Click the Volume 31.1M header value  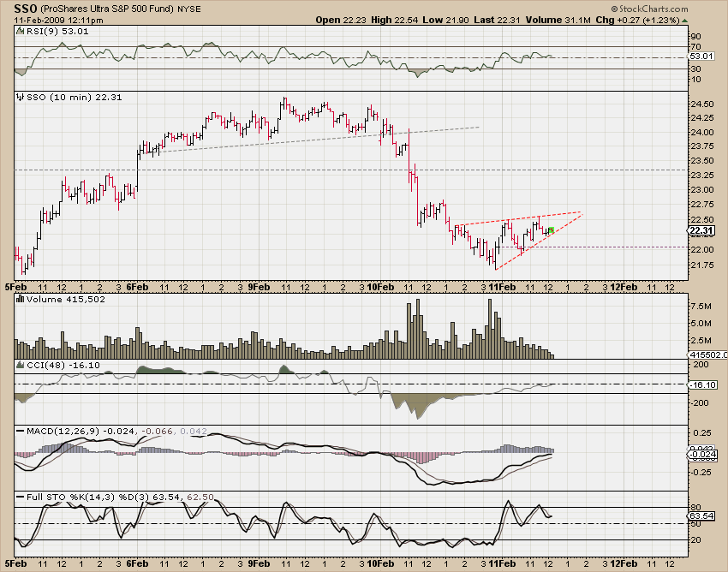tap(558, 20)
